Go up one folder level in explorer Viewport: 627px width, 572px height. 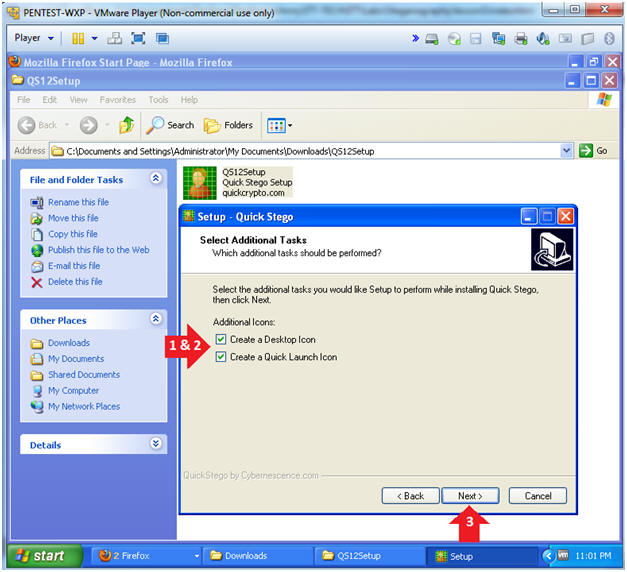pyautogui.click(x=127, y=125)
